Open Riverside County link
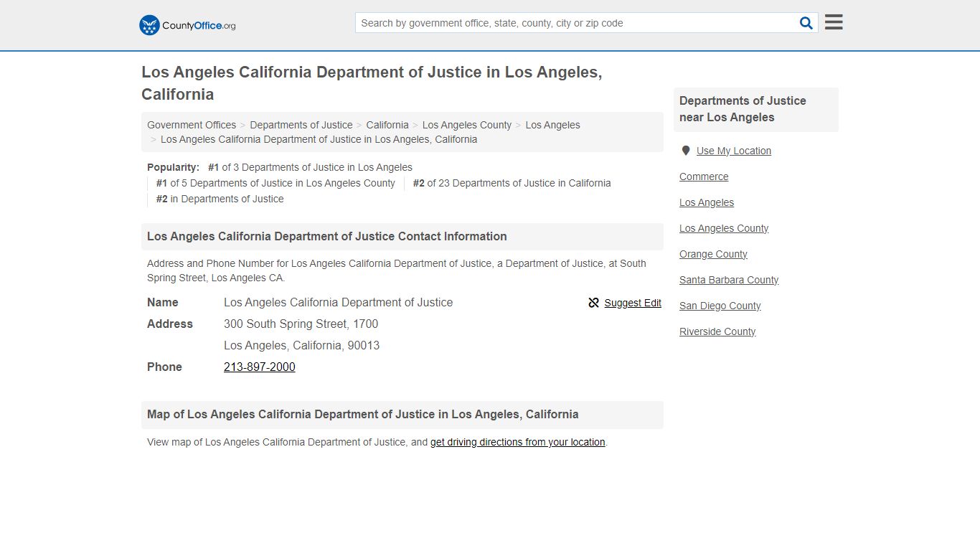980x551 pixels. [x=717, y=331]
